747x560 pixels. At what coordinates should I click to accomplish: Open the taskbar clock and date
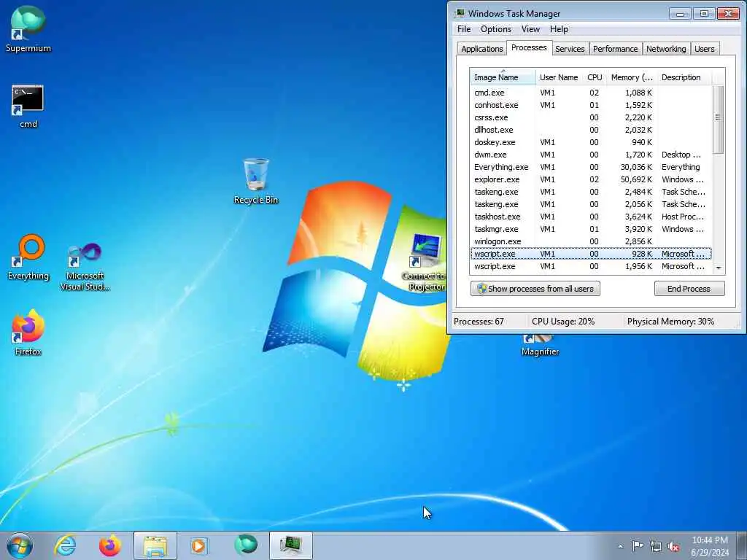tap(710, 546)
